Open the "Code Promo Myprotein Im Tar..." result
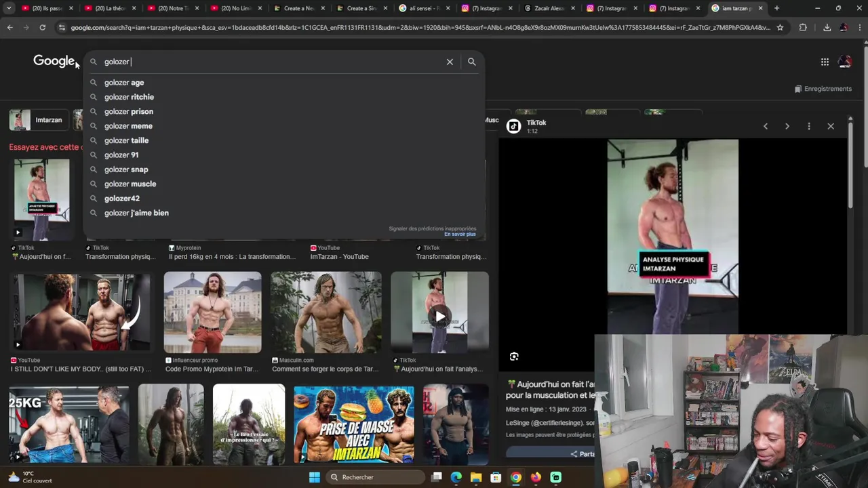The height and width of the screenshot is (488, 868). [x=212, y=369]
